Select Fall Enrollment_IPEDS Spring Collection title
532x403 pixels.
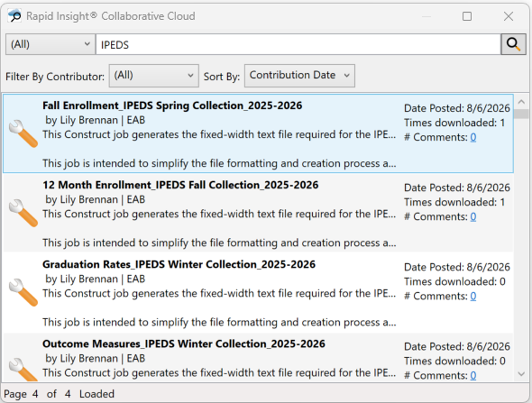173,106
